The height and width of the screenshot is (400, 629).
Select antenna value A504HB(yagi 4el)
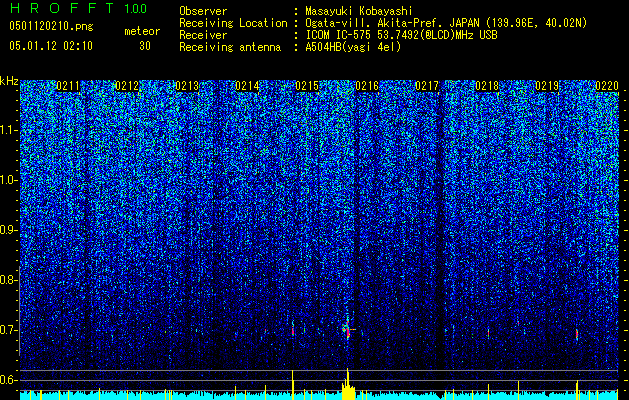[353, 47]
